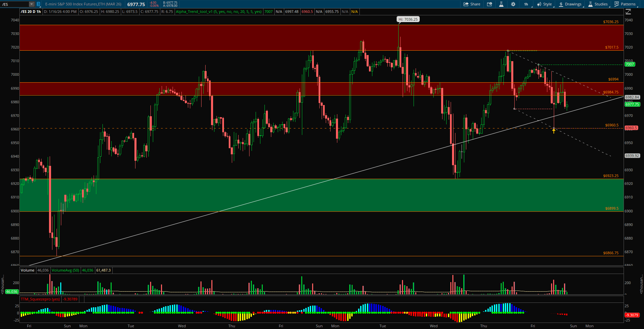644x329 pixels.
Task: Click the green 7007 price axis label
Action: (x=629, y=64)
